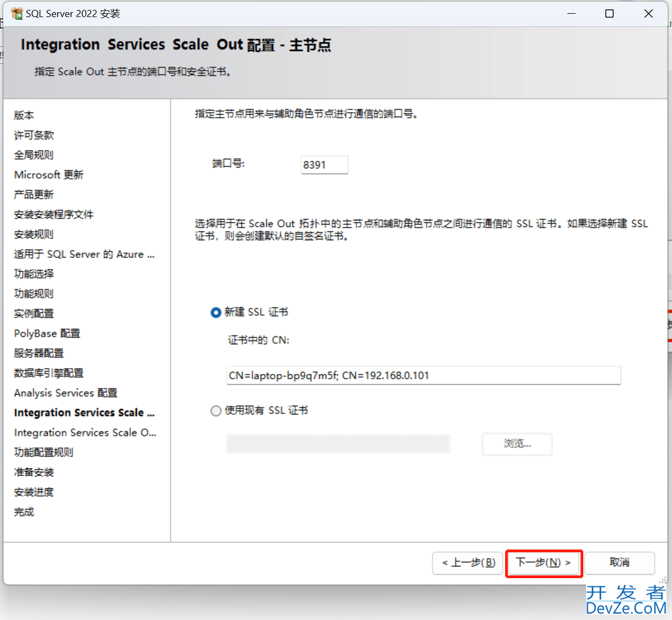The image size is (672, 620).
Task: Select PolyBase 配置 step
Action: click(47, 333)
